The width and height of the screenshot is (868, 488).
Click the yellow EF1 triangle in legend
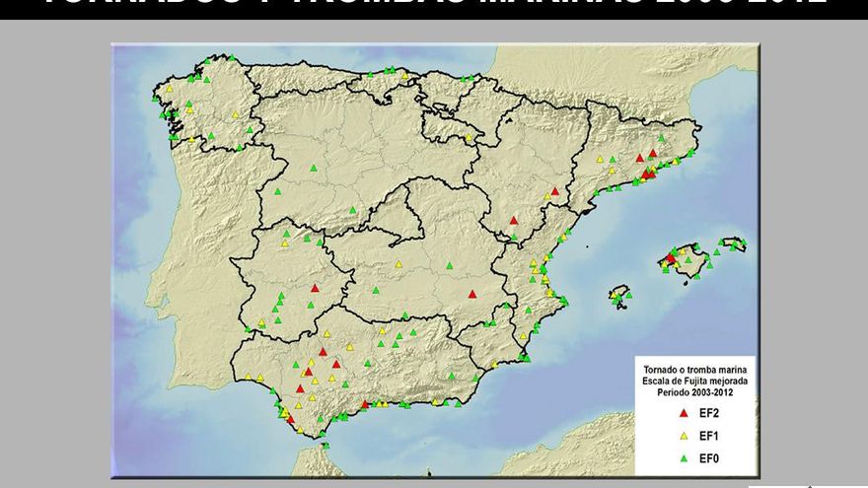[x=683, y=436]
